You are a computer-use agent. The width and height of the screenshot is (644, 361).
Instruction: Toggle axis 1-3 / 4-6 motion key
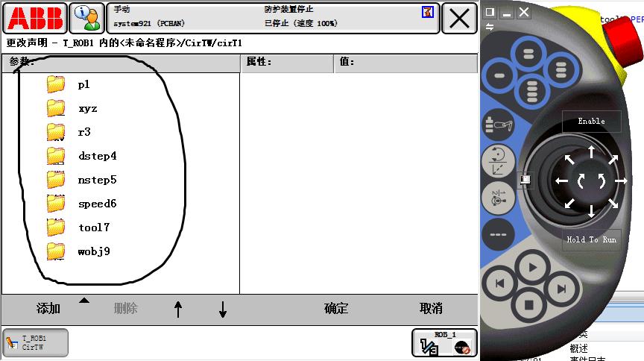tap(498, 198)
